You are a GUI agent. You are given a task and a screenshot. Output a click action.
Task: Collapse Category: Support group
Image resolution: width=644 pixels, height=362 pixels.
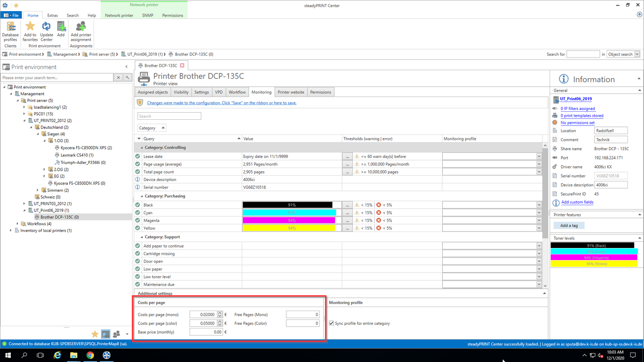click(142, 237)
